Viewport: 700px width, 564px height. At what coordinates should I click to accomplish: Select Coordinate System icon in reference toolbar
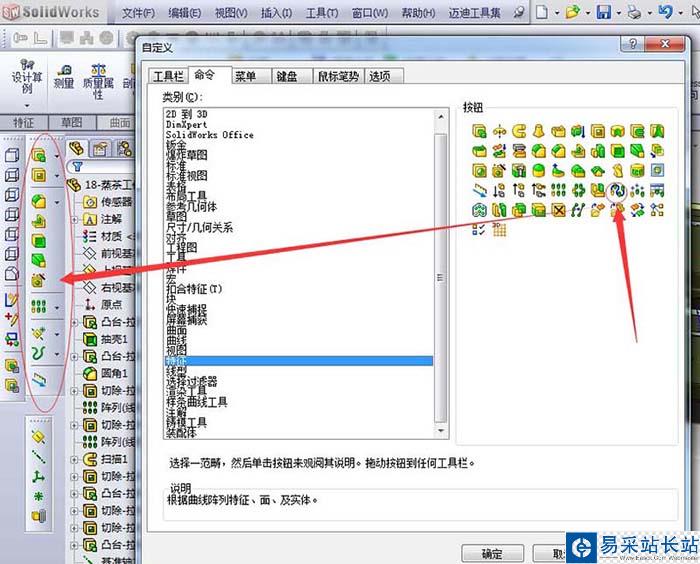click(x=39, y=476)
